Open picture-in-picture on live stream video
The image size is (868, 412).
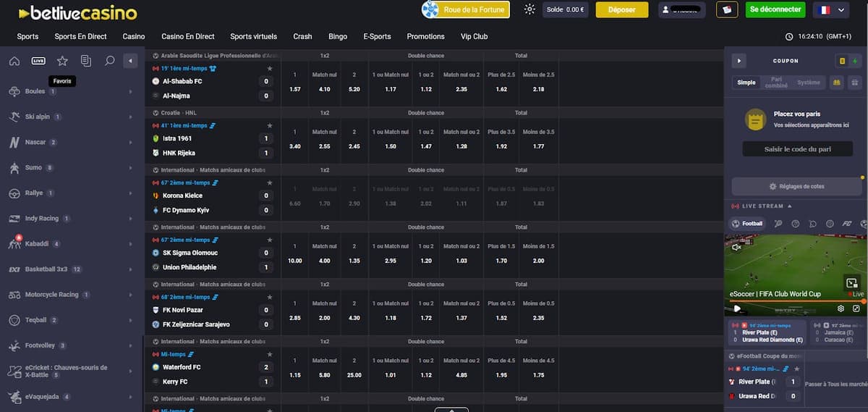point(851,283)
